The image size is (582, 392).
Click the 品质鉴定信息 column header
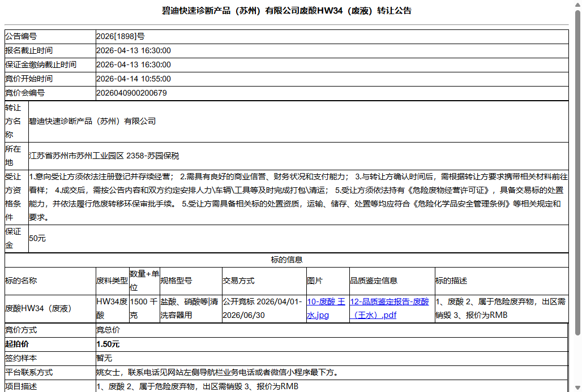392,281
